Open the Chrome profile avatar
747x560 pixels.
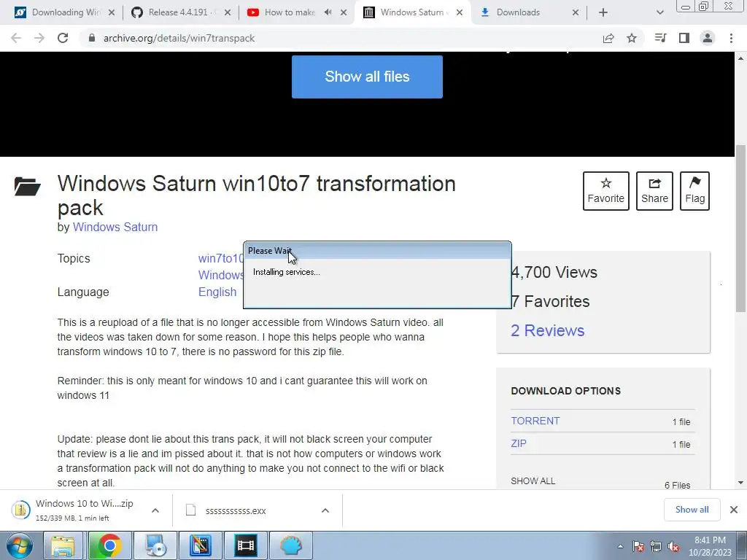click(x=708, y=38)
